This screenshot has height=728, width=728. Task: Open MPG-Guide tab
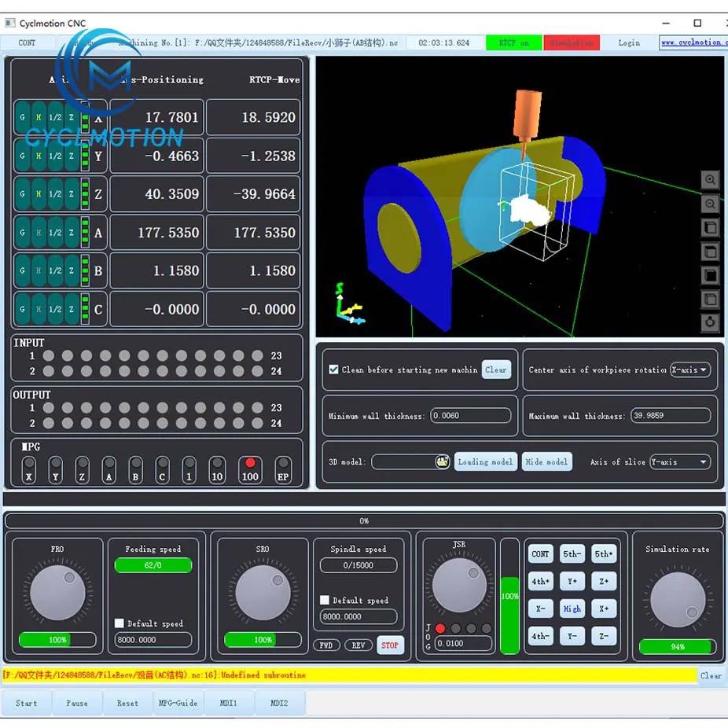[x=178, y=703]
